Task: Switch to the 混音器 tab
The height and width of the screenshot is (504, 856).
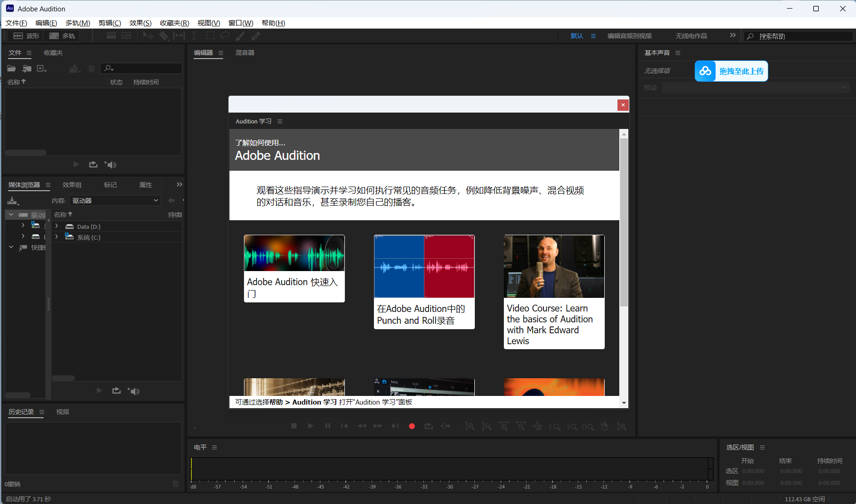Action: click(245, 53)
